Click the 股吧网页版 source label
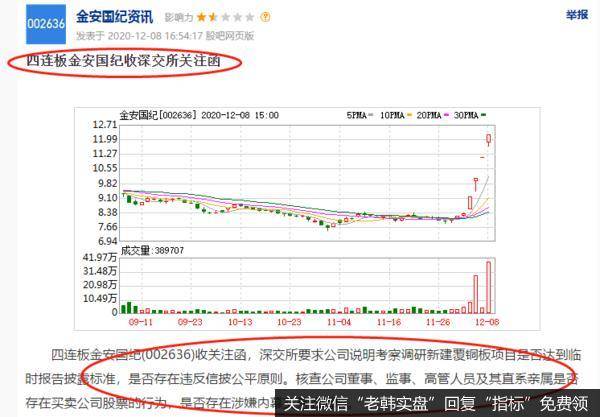The width and height of the screenshot is (600, 417). click(230, 36)
